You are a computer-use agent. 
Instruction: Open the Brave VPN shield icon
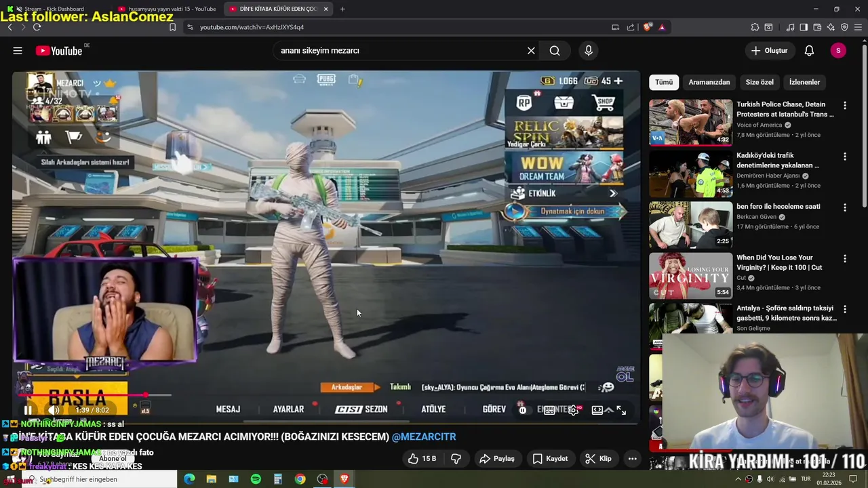pos(844,27)
